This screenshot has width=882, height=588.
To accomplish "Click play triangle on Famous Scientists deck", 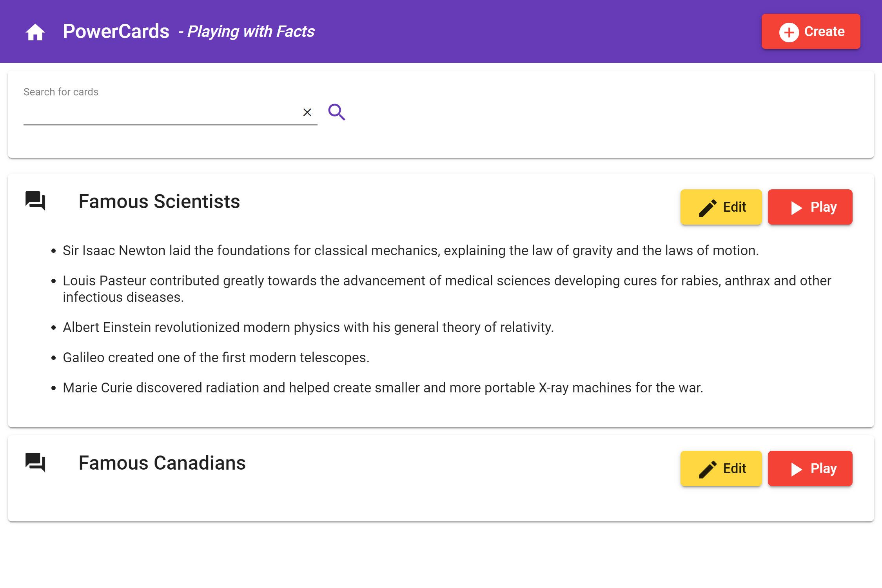I will click(x=796, y=207).
